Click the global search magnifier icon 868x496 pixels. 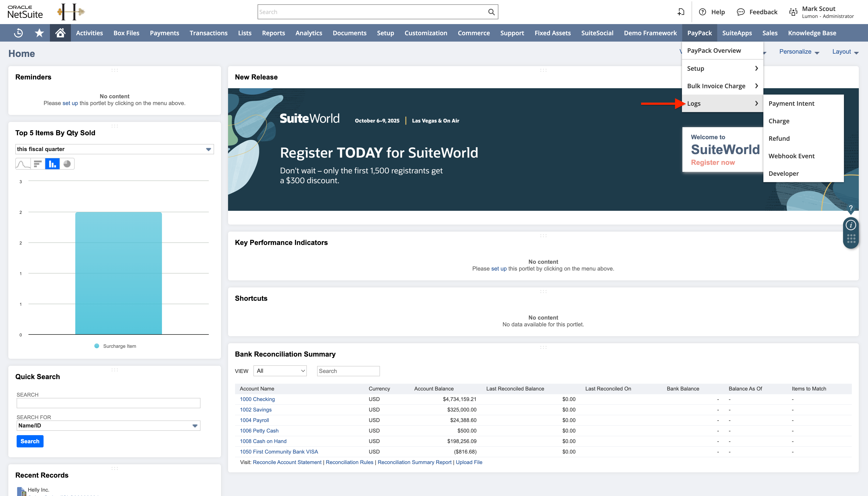[491, 12]
